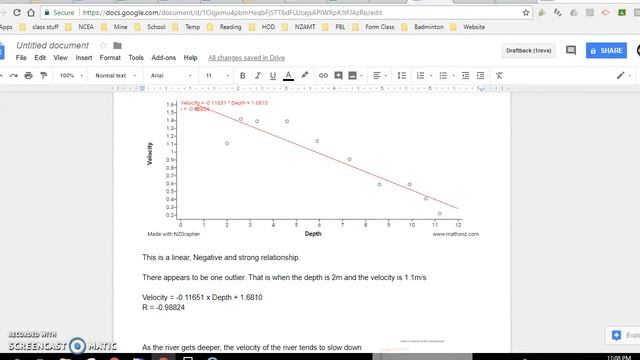Toggle underline formatting
The image size is (640, 360).
coord(273,76)
